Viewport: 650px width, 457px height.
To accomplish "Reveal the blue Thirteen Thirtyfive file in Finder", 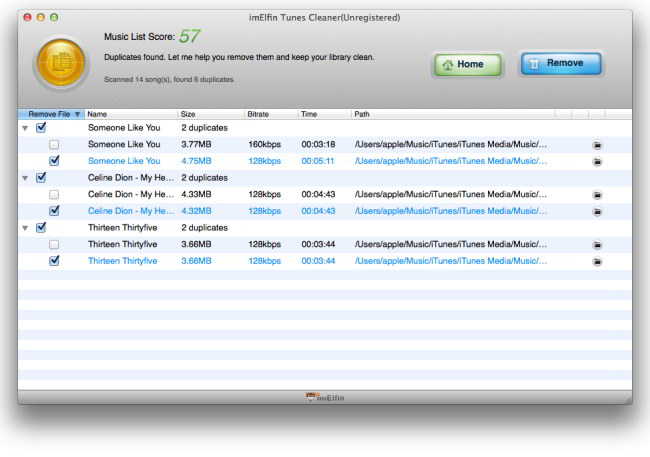I will (597, 261).
